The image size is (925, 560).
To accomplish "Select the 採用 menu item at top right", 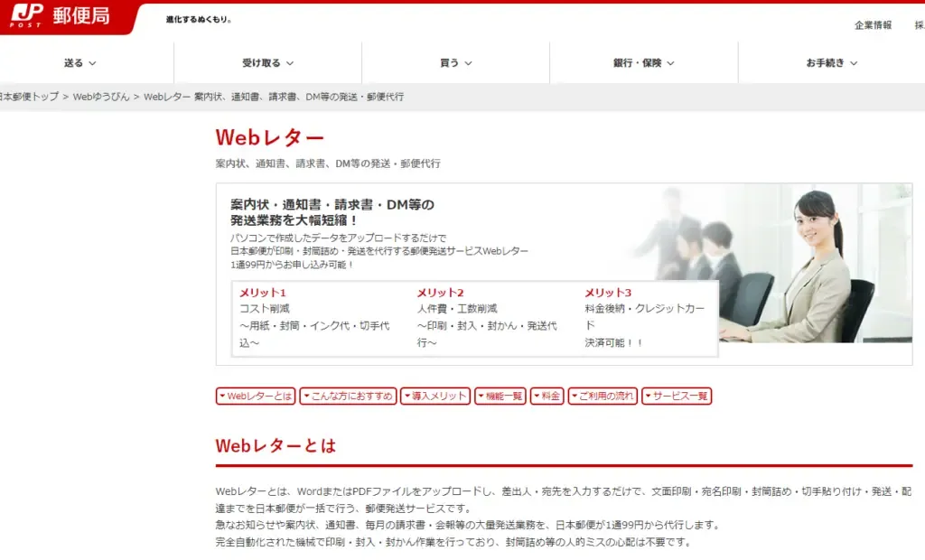I will point(916,26).
